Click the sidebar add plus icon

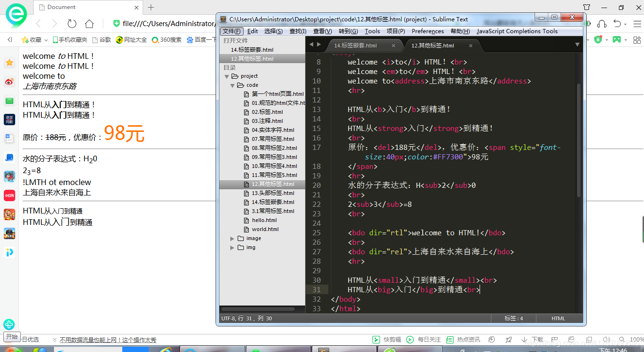[9, 324]
